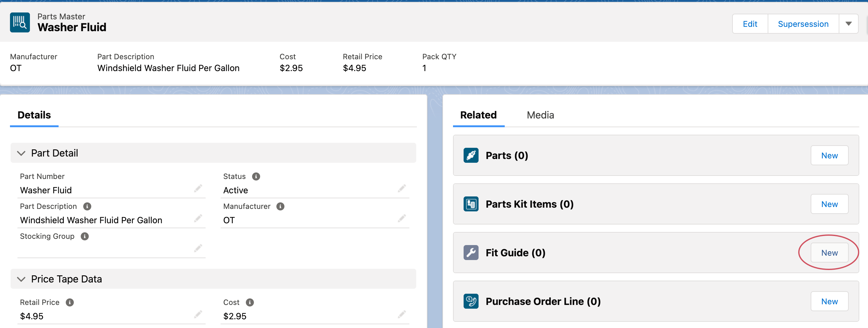Edit Part Number with pencil icon
This screenshot has height=328, width=868.
coord(198,188)
